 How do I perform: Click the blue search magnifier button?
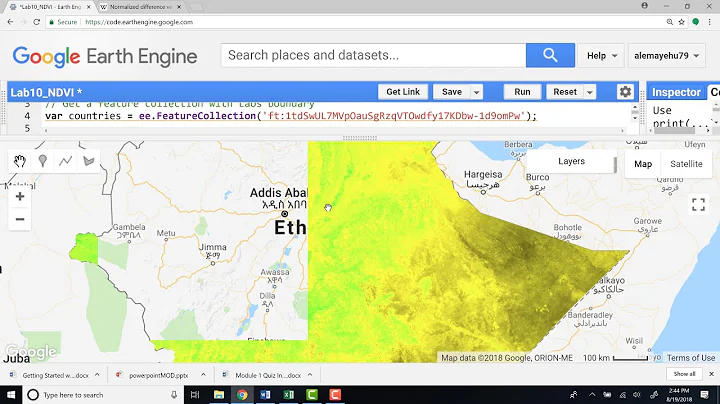coord(550,55)
